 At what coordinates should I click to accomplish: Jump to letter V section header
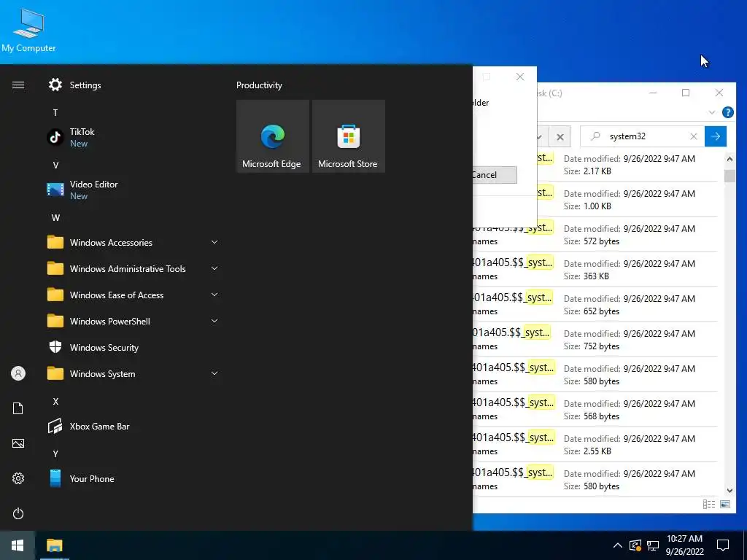pyautogui.click(x=55, y=166)
